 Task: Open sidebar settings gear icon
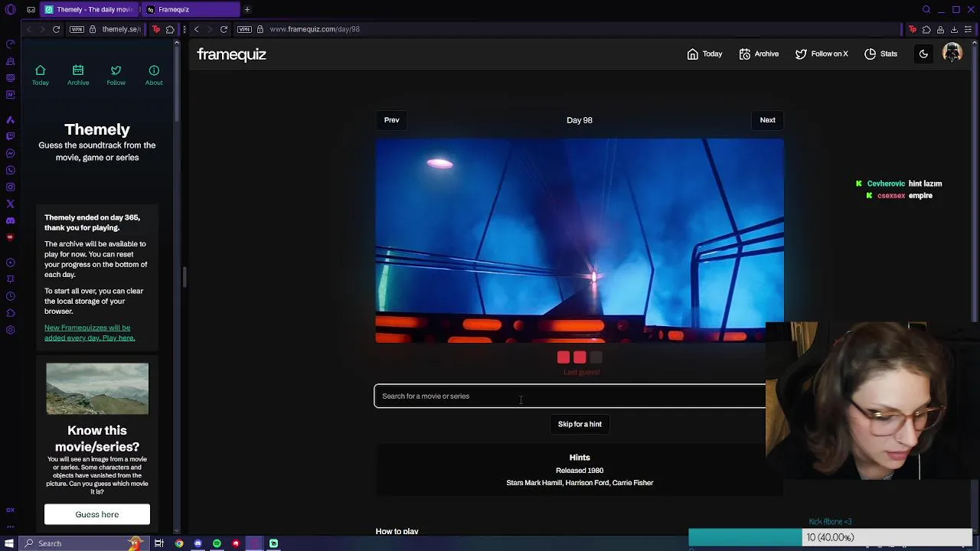10,330
